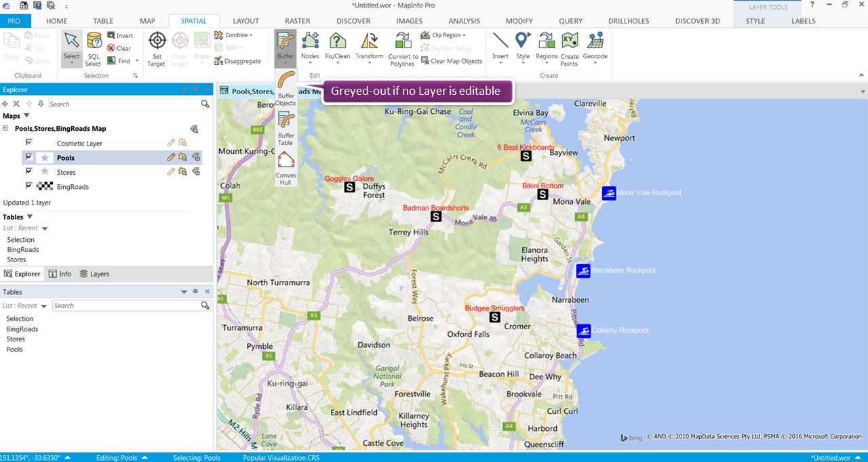Open the Editing: Pools status bar menu
The width and height of the screenshot is (868, 462).
click(122, 457)
